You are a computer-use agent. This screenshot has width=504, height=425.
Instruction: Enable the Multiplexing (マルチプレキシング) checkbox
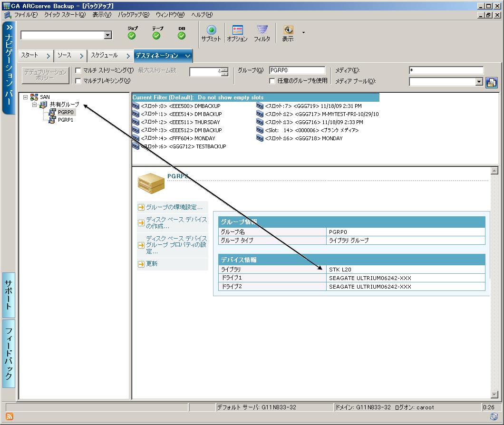pyautogui.click(x=78, y=81)
